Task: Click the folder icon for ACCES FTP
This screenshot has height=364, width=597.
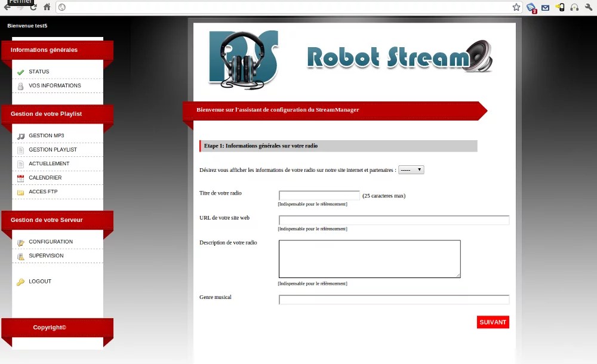Action: [x=20, y=192]
